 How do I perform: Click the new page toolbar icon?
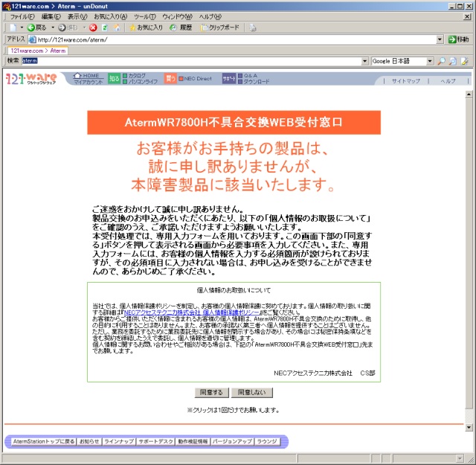[13, 28]
